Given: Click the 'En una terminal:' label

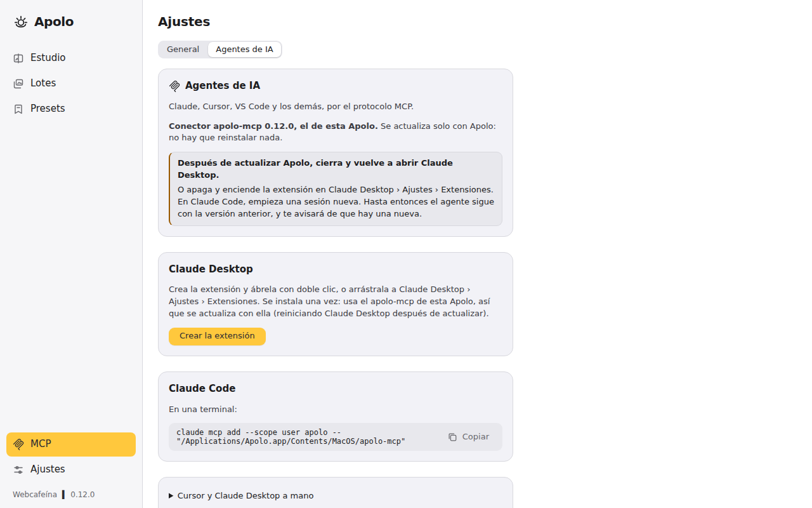Looking at the screenshot, I should tap(203, 410).
